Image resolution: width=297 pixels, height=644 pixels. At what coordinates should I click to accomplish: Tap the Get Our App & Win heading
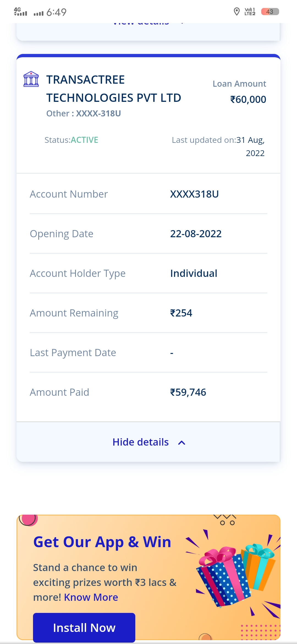[x=102, y=542]
